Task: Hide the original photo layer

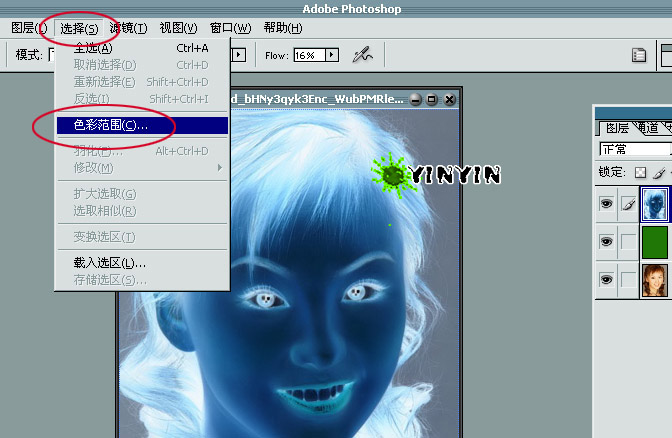Action: click(606, 280)
